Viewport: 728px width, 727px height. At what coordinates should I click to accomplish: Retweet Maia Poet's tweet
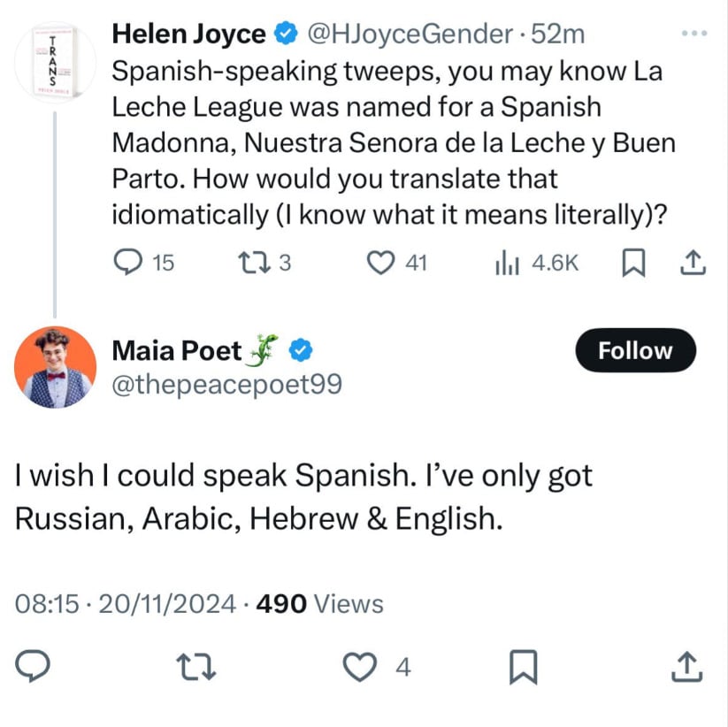pos(196,666)
